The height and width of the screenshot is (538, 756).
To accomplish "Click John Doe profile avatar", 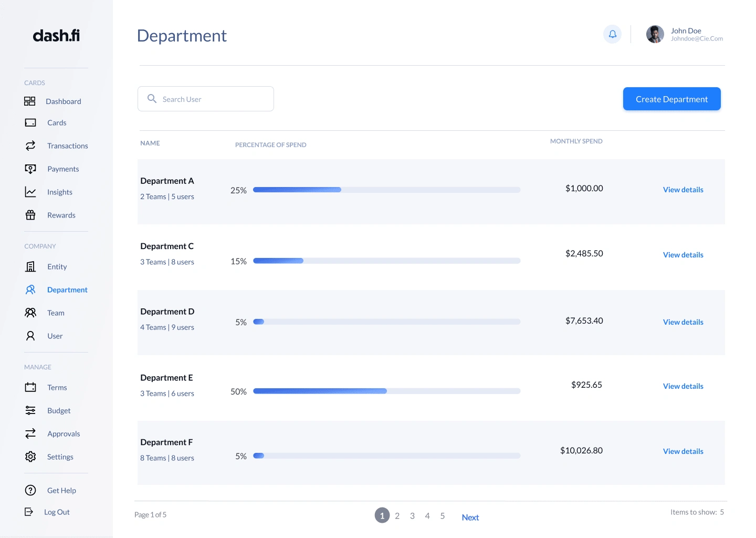I will (655, 34).
